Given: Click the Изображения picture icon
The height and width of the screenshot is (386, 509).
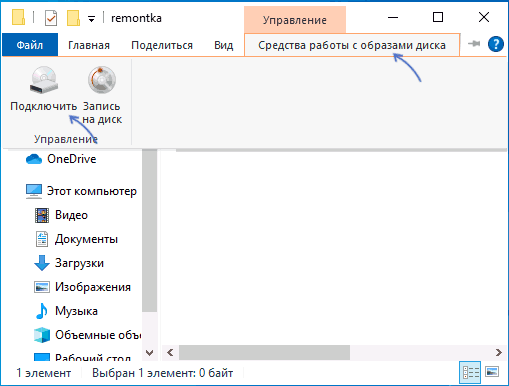Looking at the screenshot, I should click(x=42, y=287).
